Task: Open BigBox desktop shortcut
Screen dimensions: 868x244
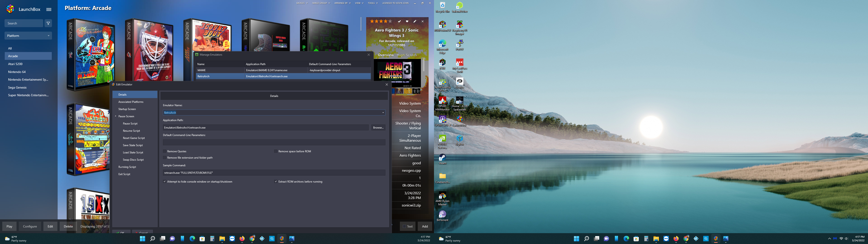Action: coord(460,140)
